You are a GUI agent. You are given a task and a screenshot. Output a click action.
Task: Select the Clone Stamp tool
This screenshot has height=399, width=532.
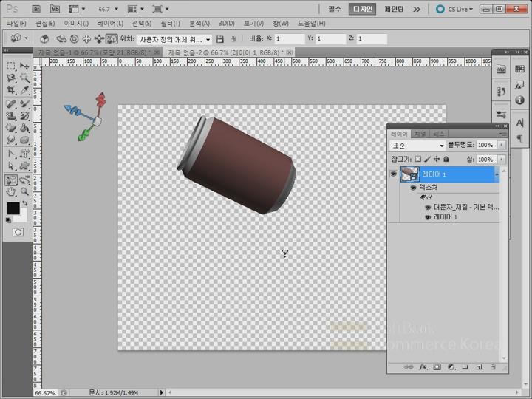(11, 116)
